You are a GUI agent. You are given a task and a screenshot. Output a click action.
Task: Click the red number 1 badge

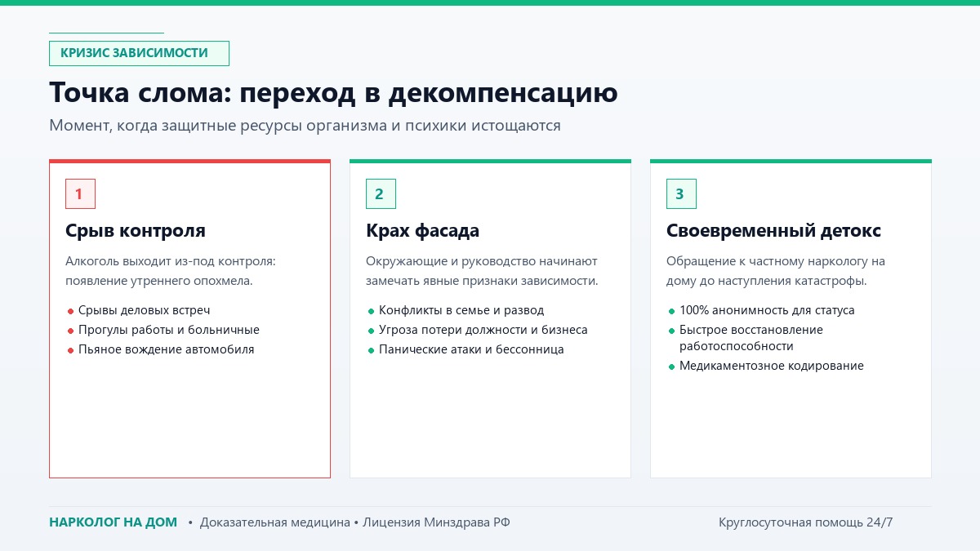[x=80, y=193]
